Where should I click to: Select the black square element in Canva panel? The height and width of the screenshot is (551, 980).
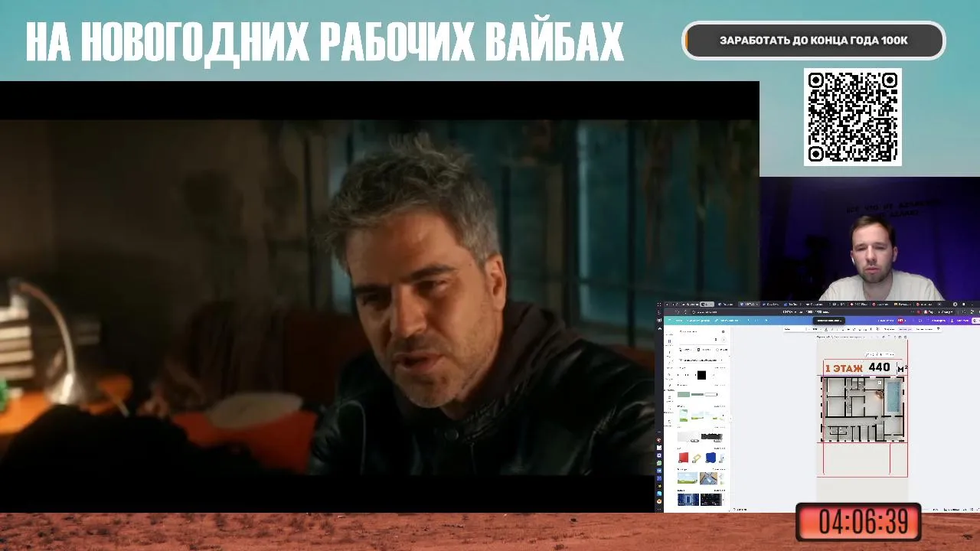pyautogui.click(x=701, y=375)
